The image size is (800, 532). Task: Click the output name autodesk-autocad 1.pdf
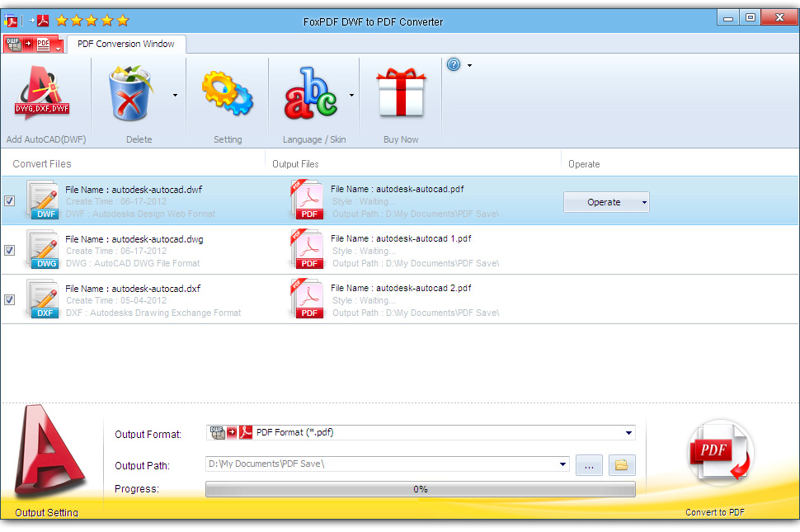[x=423, y=238]
